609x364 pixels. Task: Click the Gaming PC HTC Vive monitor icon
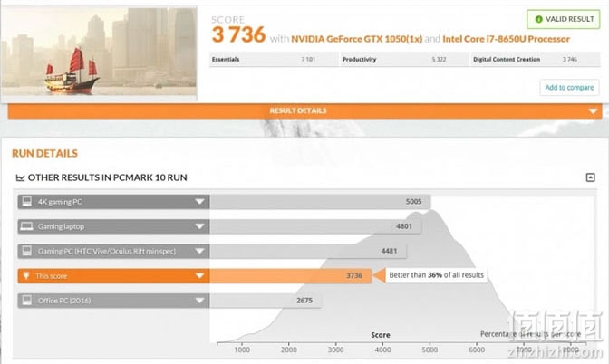point(27,251)
